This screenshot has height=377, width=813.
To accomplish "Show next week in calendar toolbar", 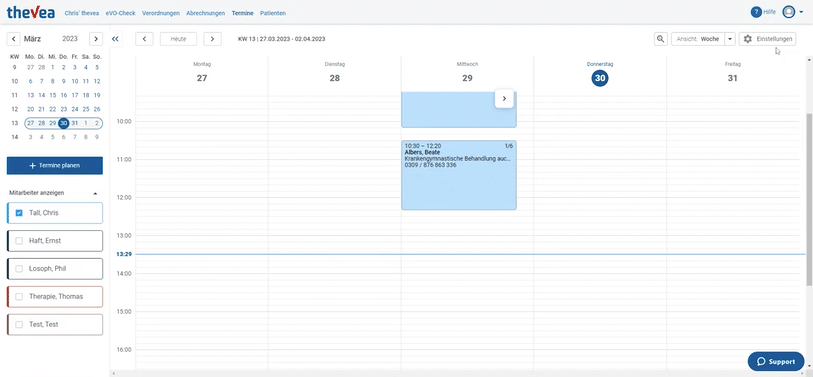I will pos(212,39).
